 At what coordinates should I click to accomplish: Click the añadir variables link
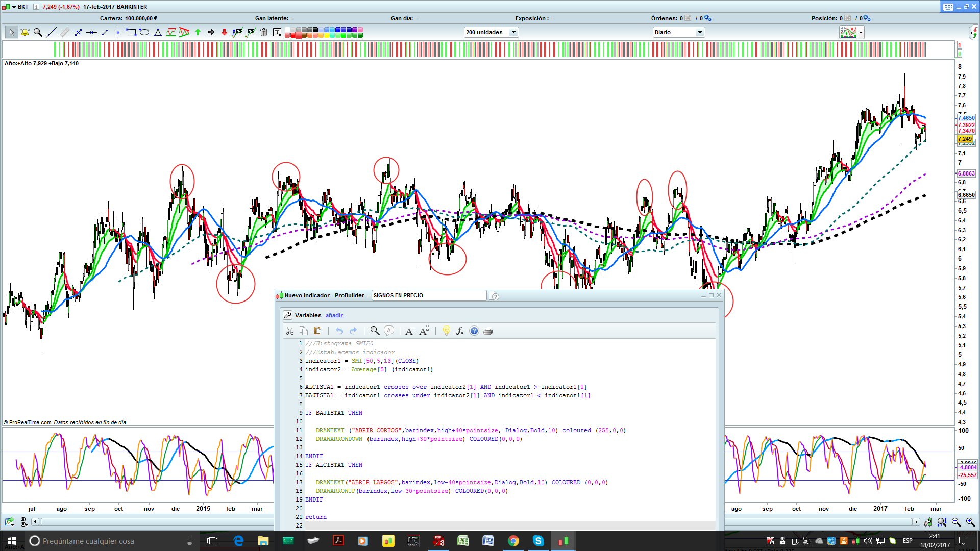point(334,315)
